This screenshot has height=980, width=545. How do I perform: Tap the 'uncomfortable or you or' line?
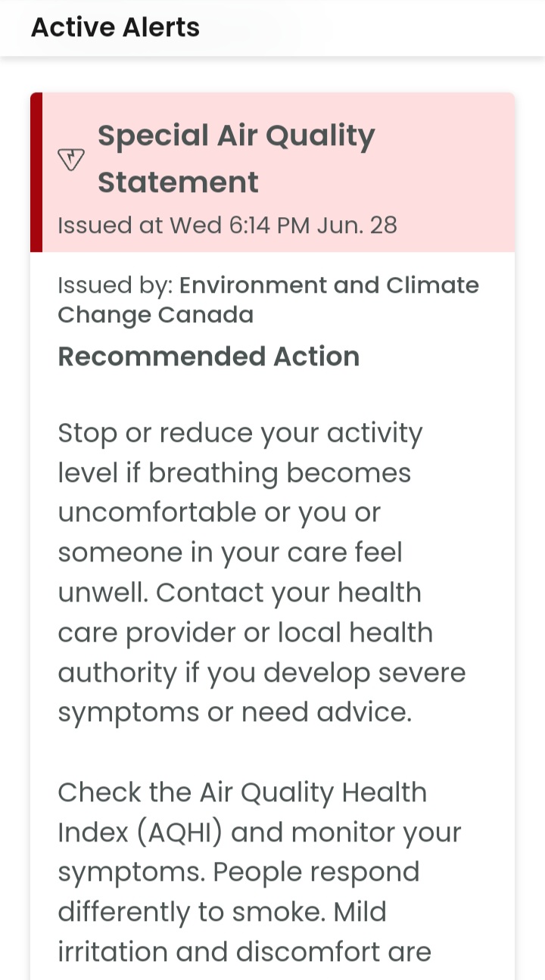pyautogui.click(x=219, y=512)
